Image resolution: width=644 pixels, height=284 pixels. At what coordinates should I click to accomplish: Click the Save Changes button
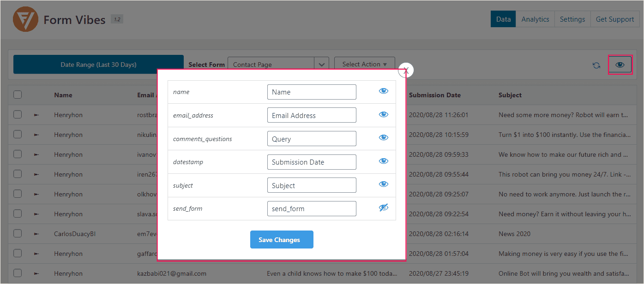282,240
